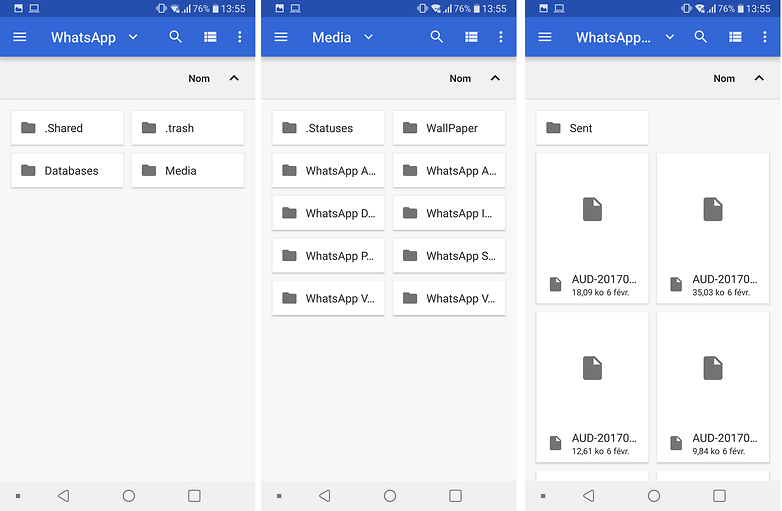Tap Android home button in Media screen
This screenshot has height=511, width=782.
[390, 496]
